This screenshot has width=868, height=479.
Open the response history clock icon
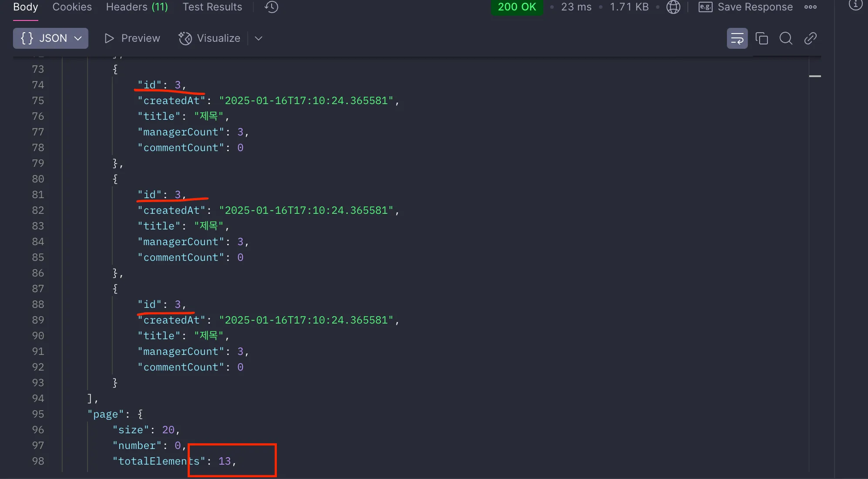click(271, 7)
